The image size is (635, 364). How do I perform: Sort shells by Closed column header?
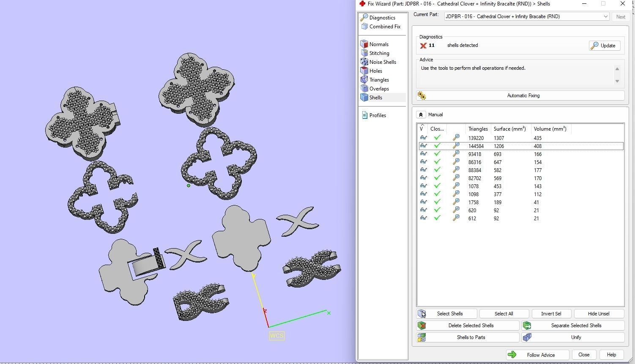437,129
